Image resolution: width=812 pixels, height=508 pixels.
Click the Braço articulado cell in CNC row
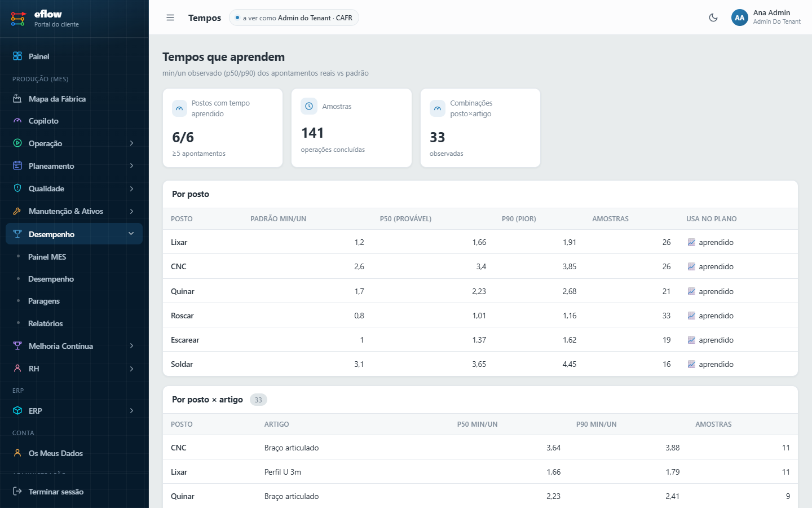coord(292,448)
